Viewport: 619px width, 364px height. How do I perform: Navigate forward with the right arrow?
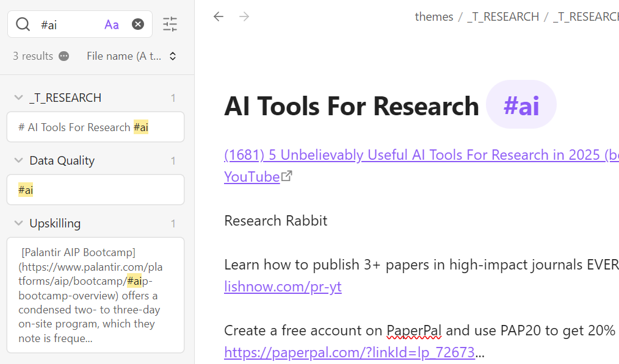click(x=244, y=16)
